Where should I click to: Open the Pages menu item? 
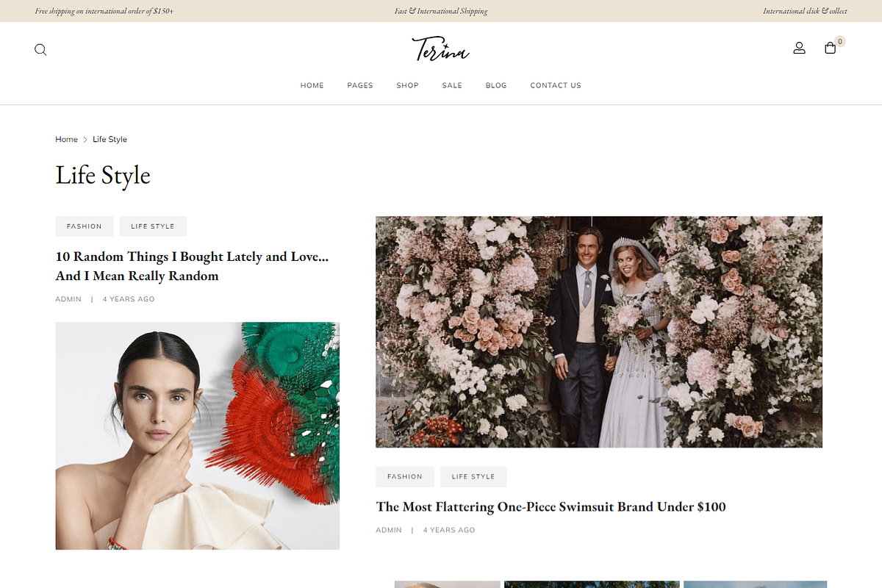tap(360, 85)
